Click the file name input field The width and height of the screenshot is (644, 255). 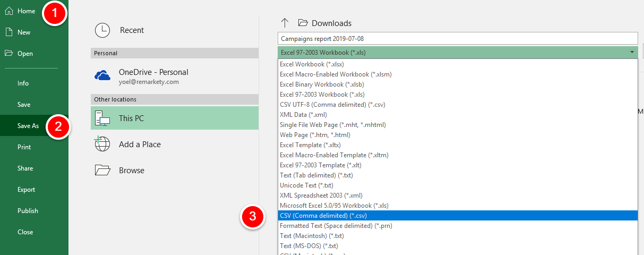point(457,38)
